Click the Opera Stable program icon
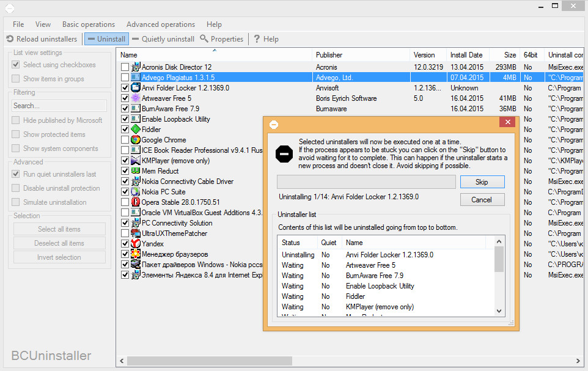 click(135, 202)
